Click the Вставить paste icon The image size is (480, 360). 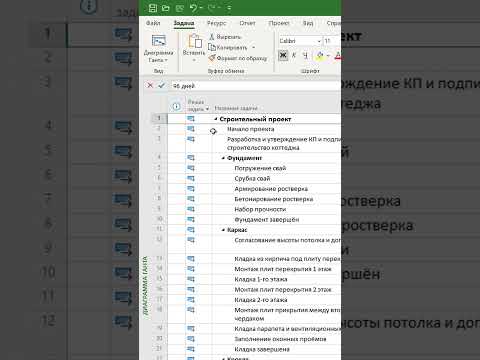(x=195, y=41)
